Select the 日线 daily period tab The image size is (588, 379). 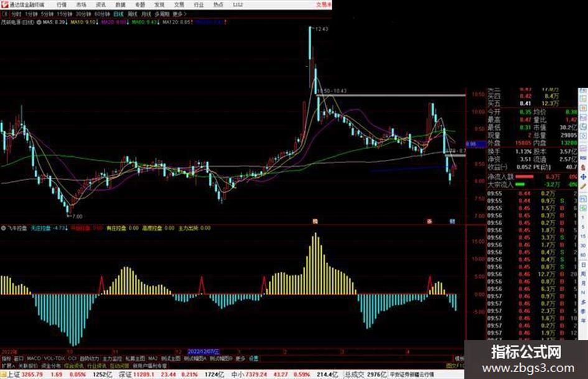118,14
